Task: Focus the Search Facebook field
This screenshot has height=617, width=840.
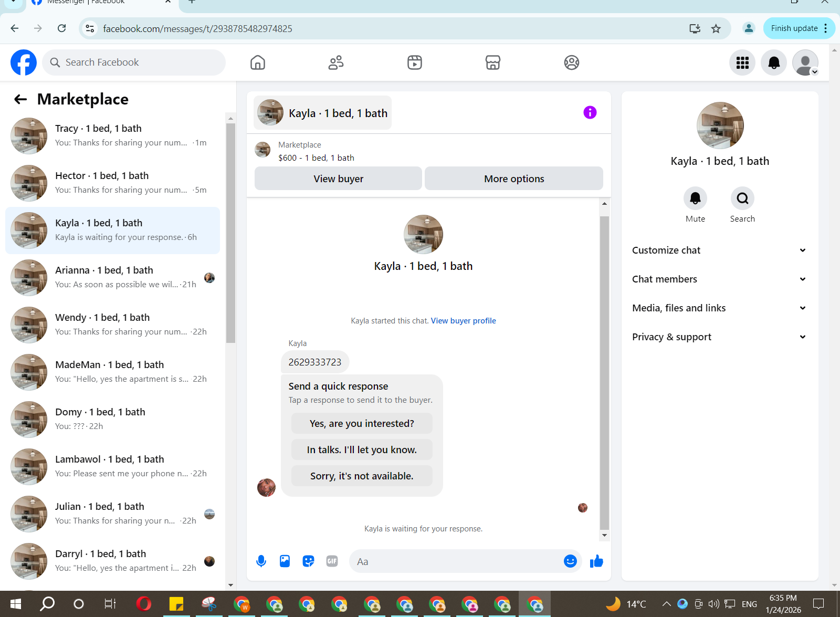Action: [134, 62]
